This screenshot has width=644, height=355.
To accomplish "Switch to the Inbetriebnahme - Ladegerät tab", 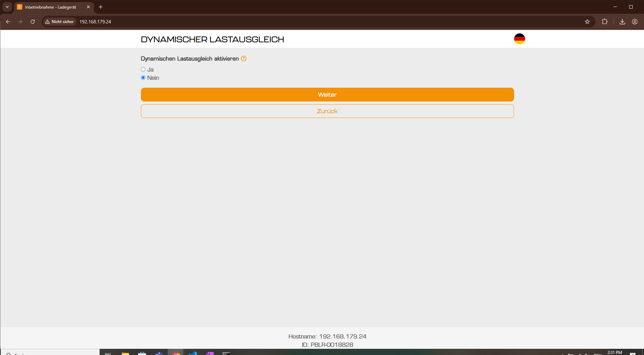I will pyautogui.click(x=51, y=7).
